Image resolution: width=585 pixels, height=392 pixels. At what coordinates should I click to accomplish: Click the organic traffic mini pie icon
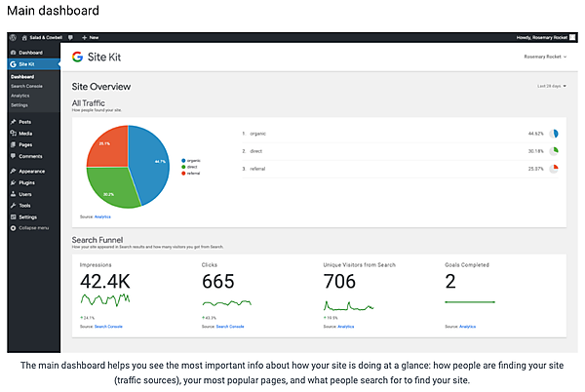coord(554,134)
